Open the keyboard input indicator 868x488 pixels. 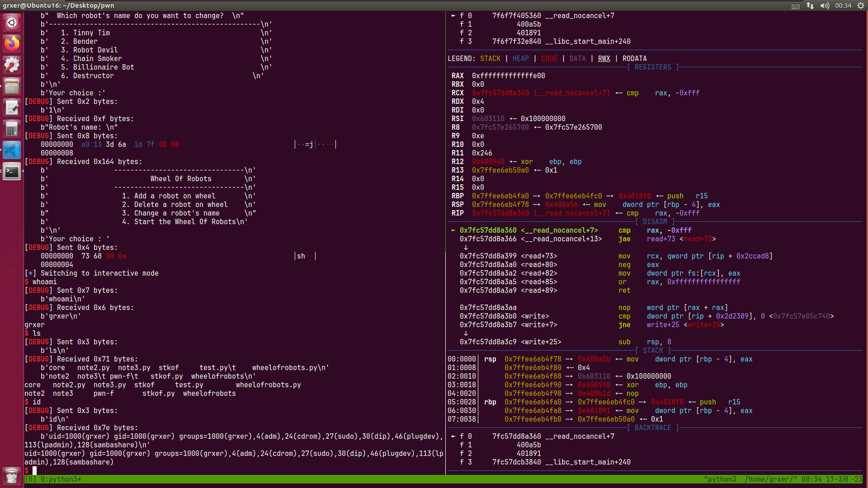coord(796,5)
